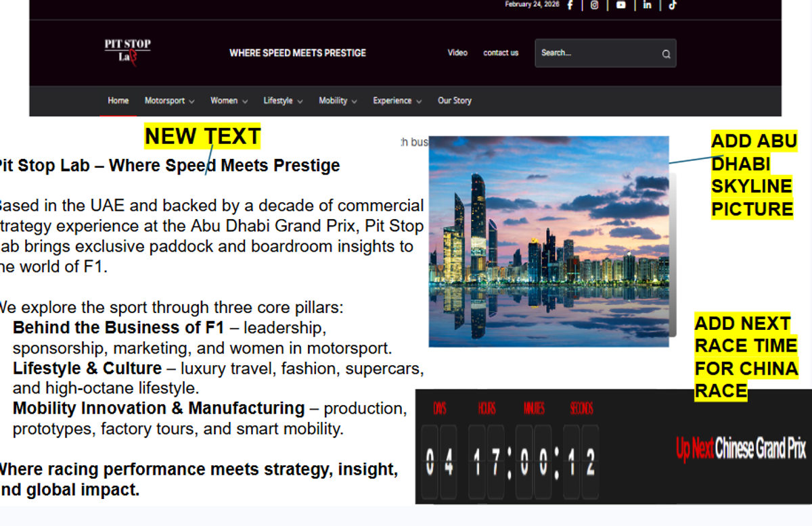Expand the Lifestyle menu chevron

(x=300, y=101)
